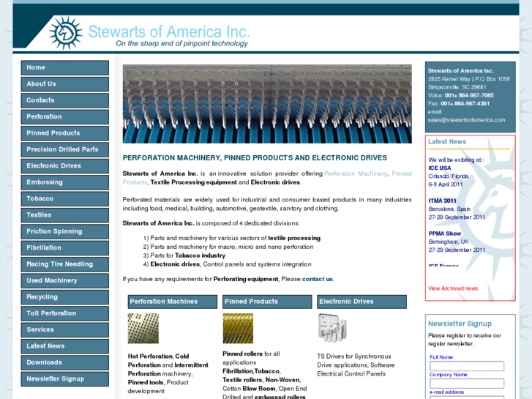Open the Toll Perforation page
Screen dimensions: 532x399
coord(65,313)
